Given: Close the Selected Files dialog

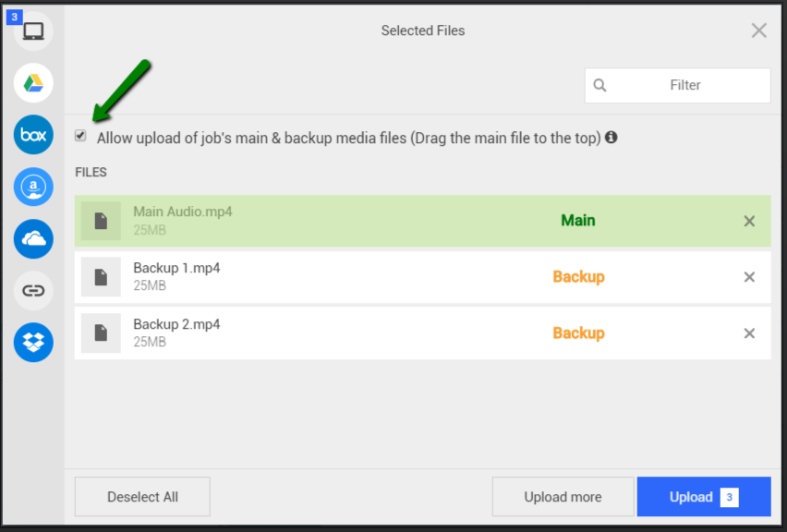Looking at the screenshot, I should tap(758, 30).
